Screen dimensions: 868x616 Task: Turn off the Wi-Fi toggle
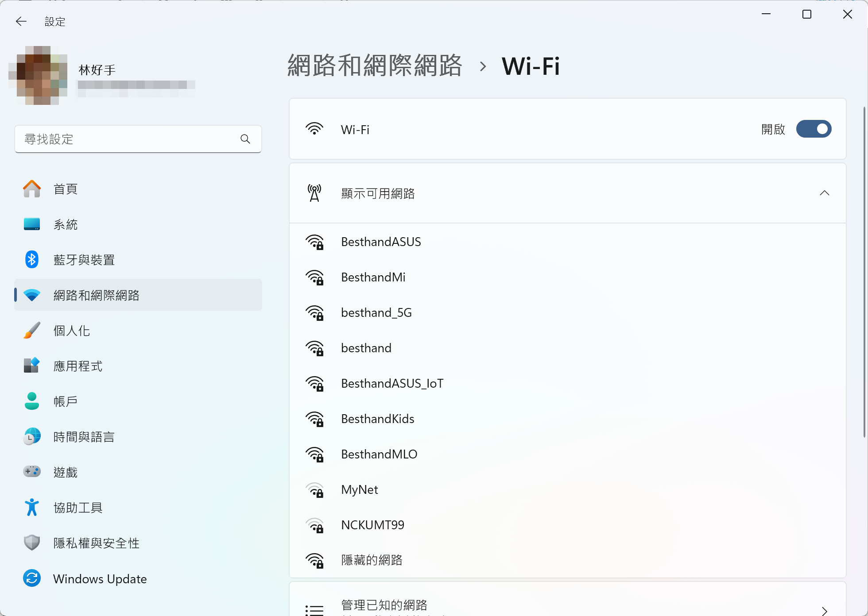click(814, 129)
